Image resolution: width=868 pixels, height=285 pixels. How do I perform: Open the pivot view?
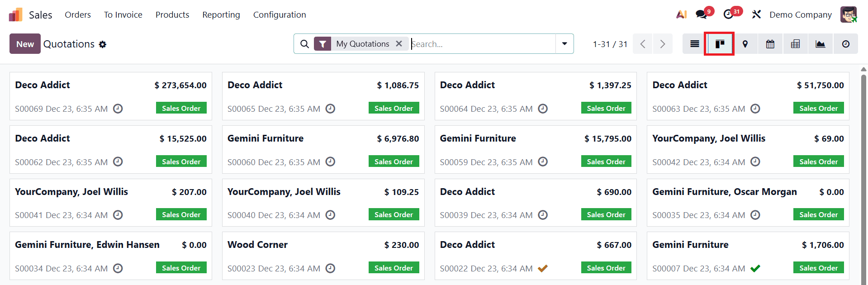[x=795, y=43]
